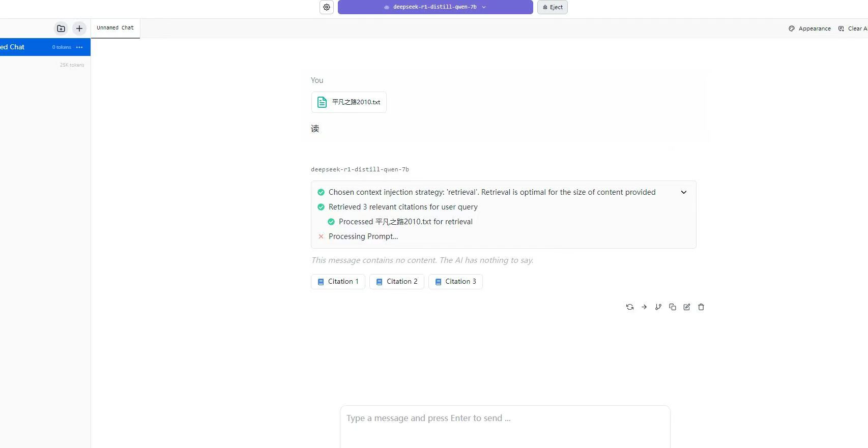The width and height of the screenshot is (868, 448).
Task: Click the edit message pencil icon
Action: [x=687, y=307]
